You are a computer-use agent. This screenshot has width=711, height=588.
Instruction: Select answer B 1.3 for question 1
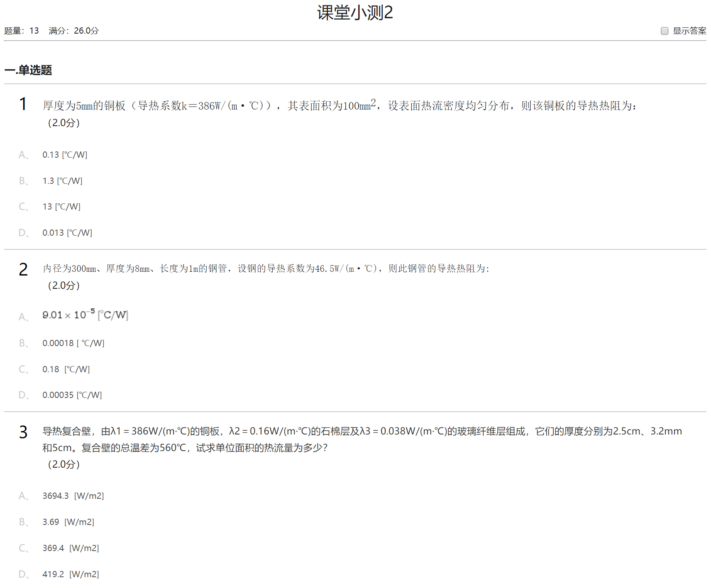pos(62,181)
